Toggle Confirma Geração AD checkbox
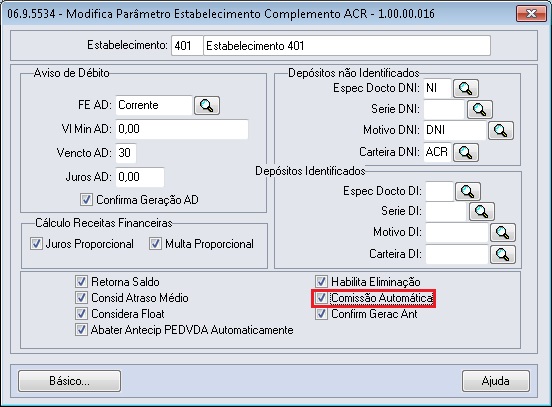Viewport: 552px width, 407px height. coord(86,200)
